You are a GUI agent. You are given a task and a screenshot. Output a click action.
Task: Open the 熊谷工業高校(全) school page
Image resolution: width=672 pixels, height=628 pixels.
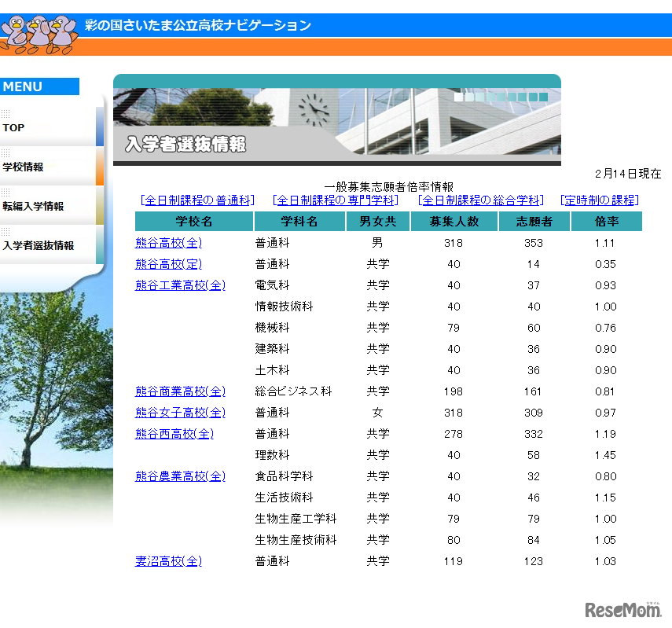[180, 285]
